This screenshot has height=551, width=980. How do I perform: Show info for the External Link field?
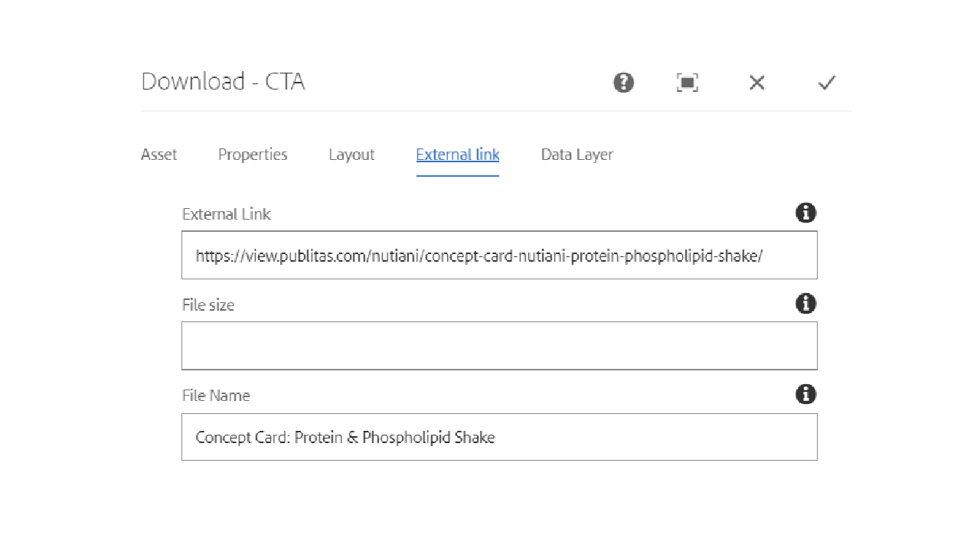click(x=805, y=213)
